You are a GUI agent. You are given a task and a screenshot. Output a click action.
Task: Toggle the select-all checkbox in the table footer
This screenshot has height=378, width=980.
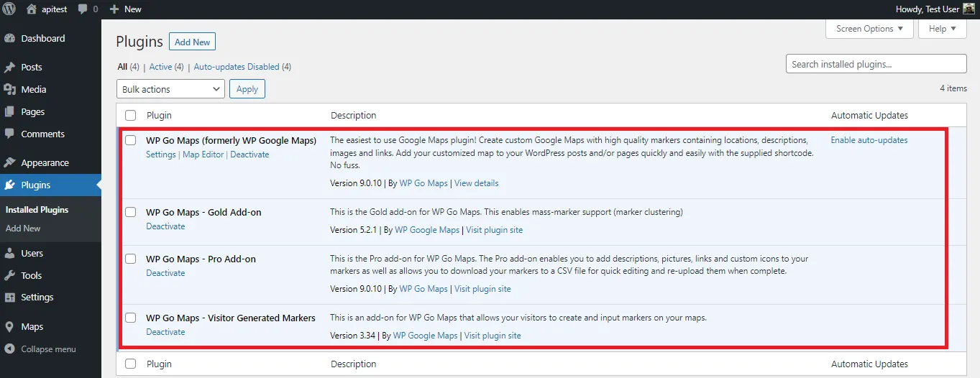(x=130, y=364)
